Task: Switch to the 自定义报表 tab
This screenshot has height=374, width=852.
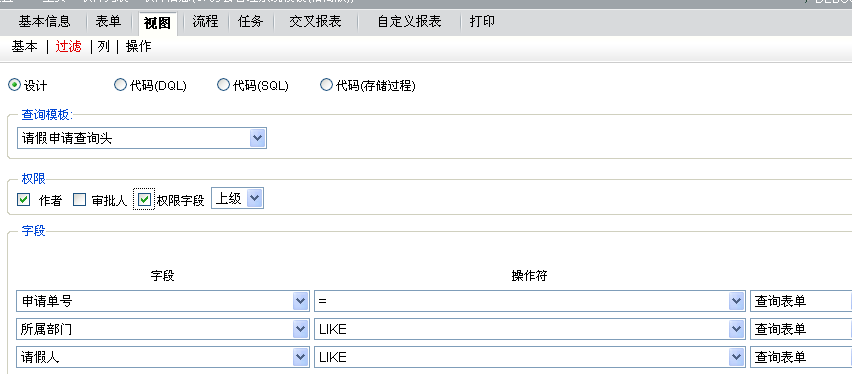Action: point(409,22)
